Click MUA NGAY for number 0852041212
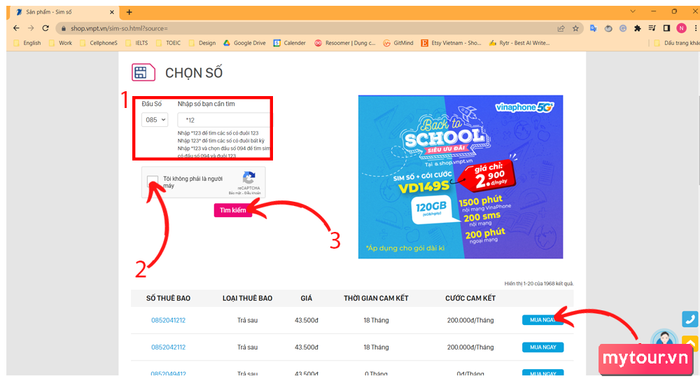This screenshot has width=700, height=384. coord(543,320)
